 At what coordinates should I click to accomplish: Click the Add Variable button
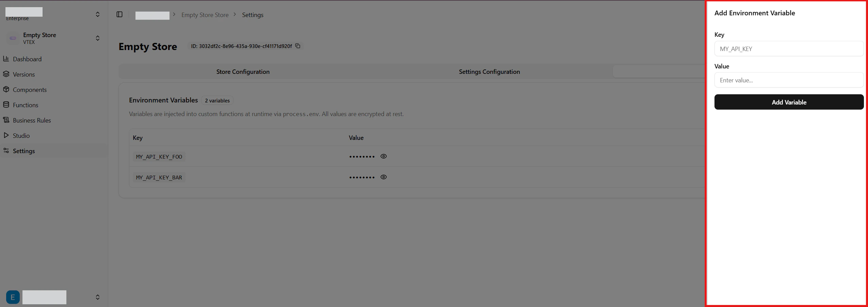(789, 102)
